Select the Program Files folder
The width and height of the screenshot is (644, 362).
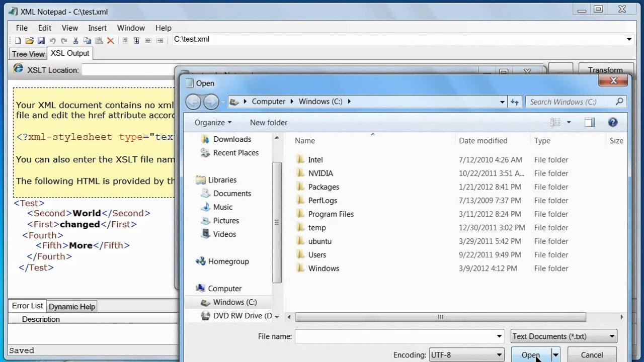click(x=331, y=214)
